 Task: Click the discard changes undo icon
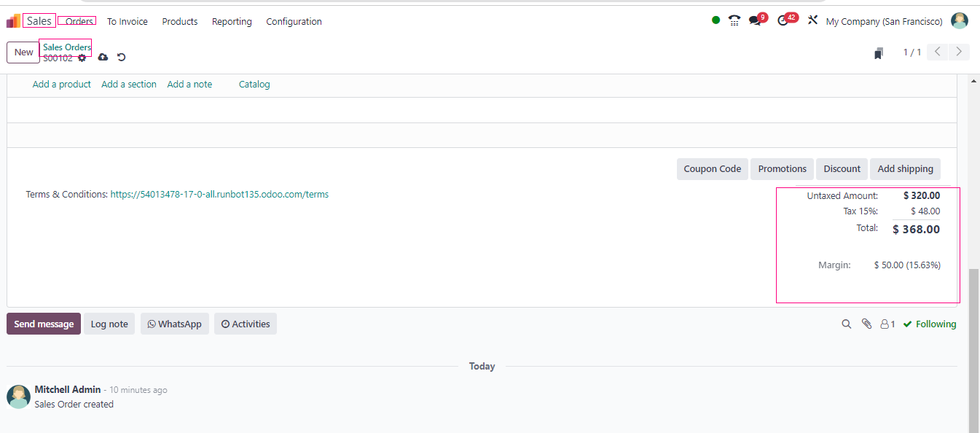122,58
